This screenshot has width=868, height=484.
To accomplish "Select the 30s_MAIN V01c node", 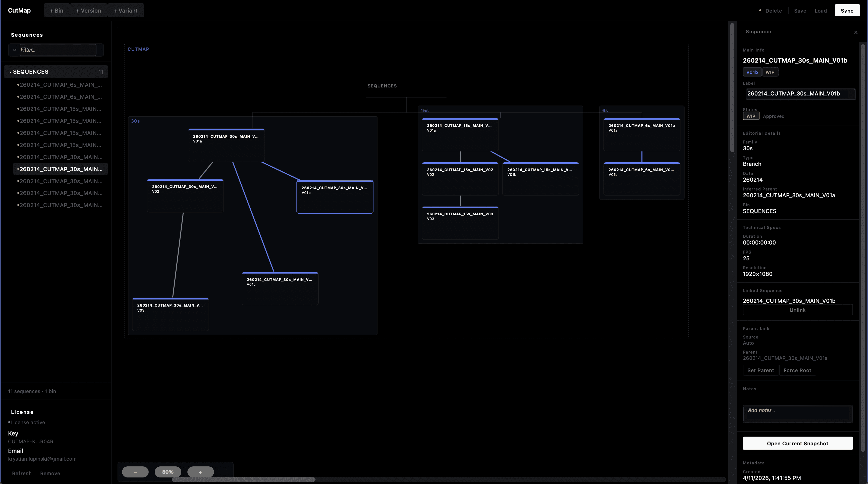I will pyautogui.click(x=280, y=288).
